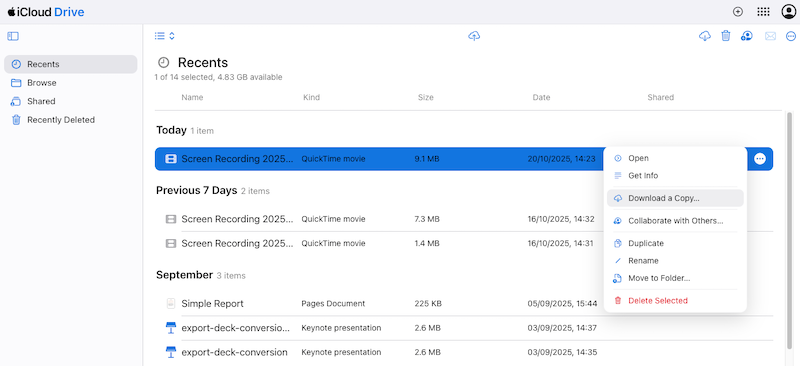Click the download cloud toolbar icon

tap(705, 36)
